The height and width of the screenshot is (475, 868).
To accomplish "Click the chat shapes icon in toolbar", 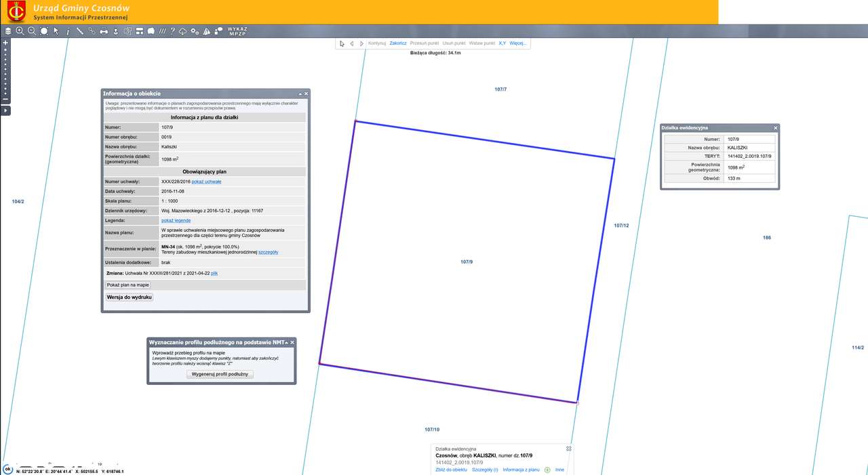I will coord(219,31).
